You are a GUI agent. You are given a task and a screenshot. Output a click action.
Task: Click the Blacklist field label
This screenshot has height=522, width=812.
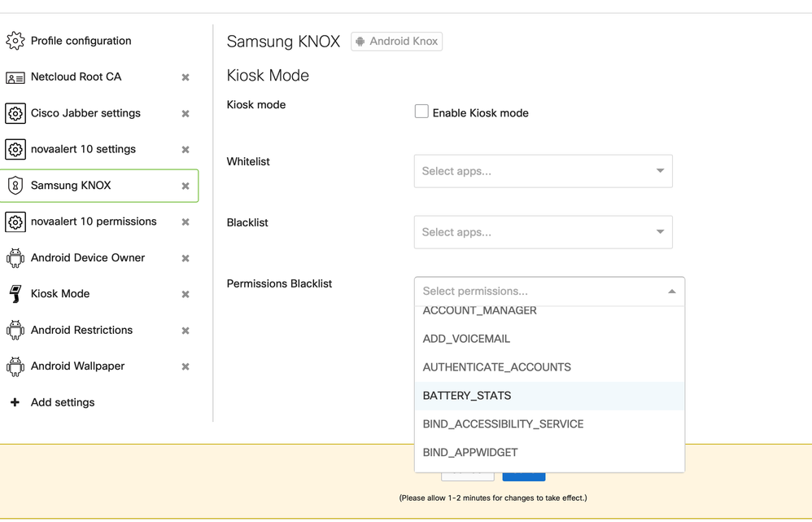coord(247,222)
